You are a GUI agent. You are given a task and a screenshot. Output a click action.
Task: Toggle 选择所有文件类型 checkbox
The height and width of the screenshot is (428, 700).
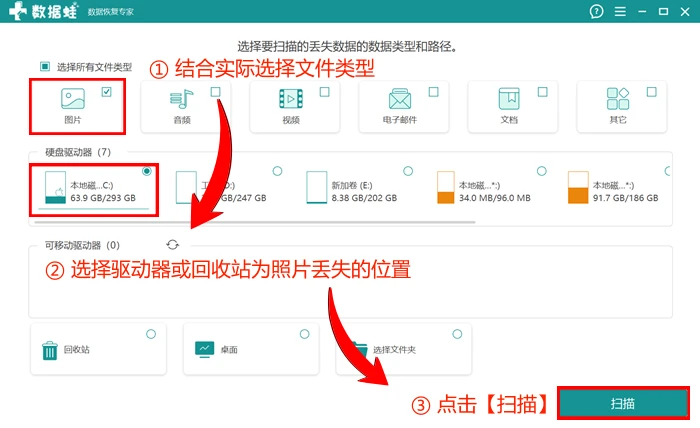point(45,66)
